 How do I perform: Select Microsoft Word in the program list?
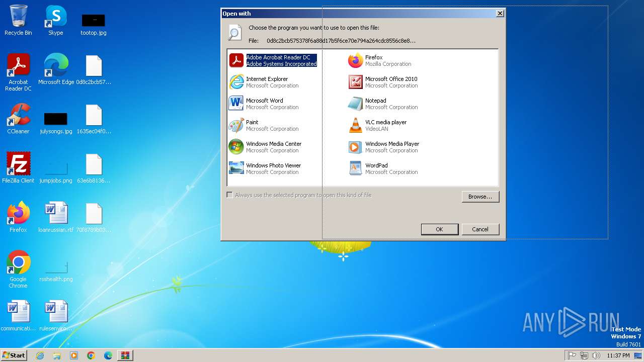pos(264,104)
